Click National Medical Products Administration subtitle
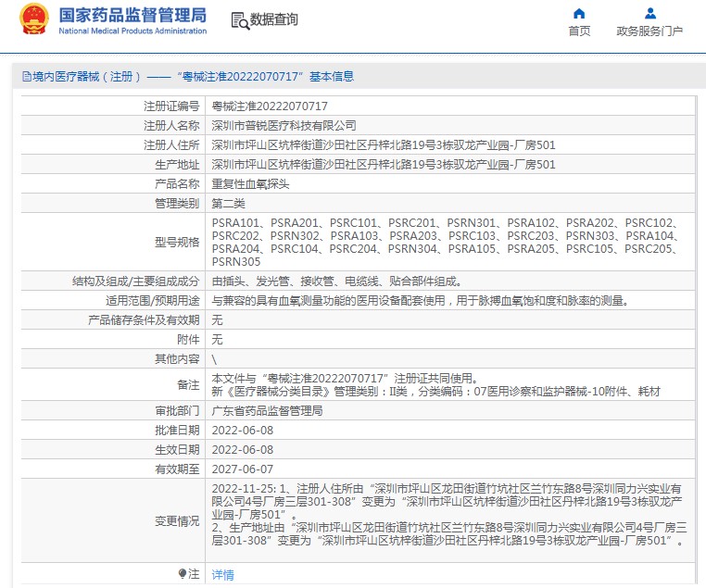Viewport: 706px width, 588px height. pyautogui.click(x=132, y=31)
